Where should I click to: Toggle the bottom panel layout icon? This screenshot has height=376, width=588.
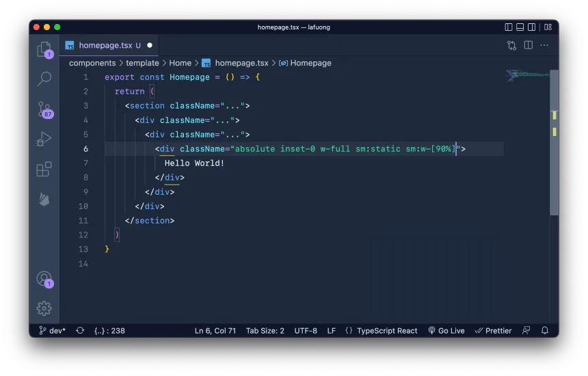[x=520, y=27]
